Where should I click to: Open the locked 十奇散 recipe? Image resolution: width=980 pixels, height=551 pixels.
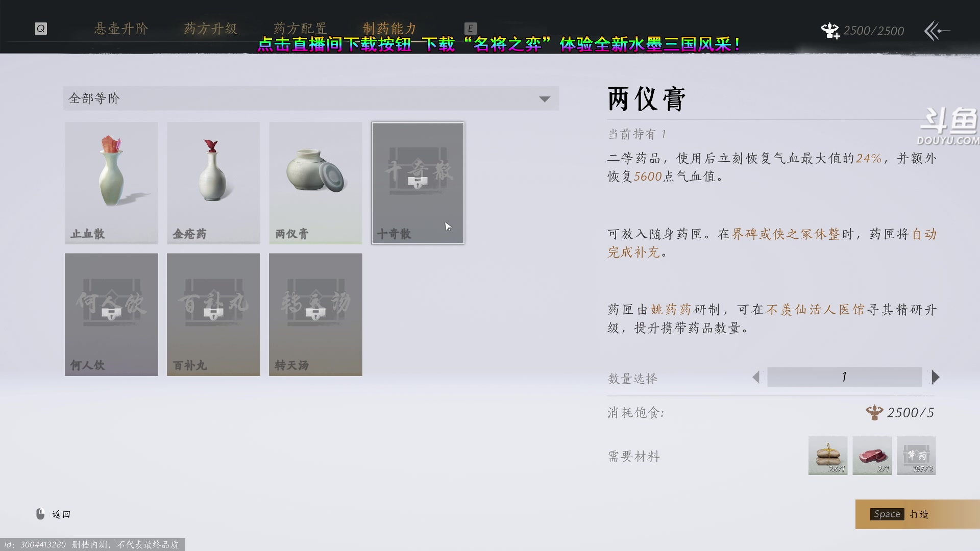pos(417,181)
